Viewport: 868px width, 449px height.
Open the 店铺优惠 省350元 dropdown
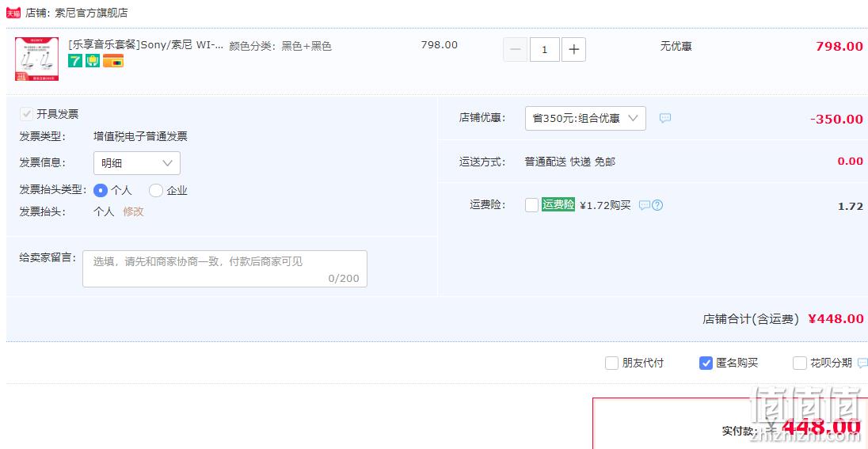pyautogui.click(x=585, y=119)
